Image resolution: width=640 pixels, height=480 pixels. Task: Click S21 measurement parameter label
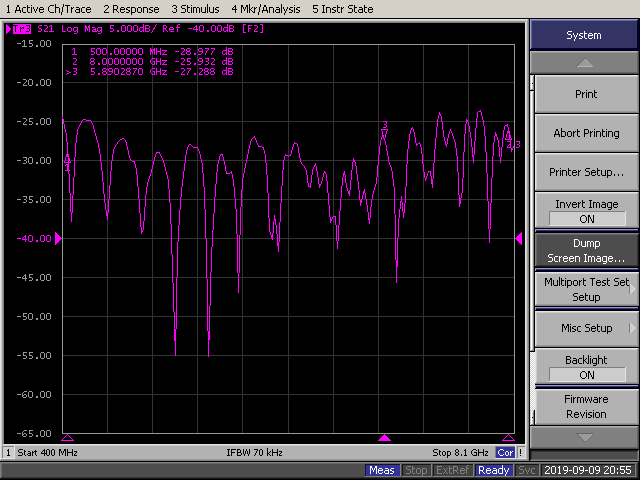[45, 29]
